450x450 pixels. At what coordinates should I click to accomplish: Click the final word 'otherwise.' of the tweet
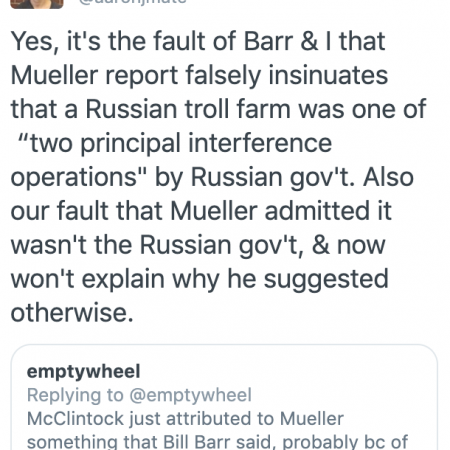tap(72, 313)
